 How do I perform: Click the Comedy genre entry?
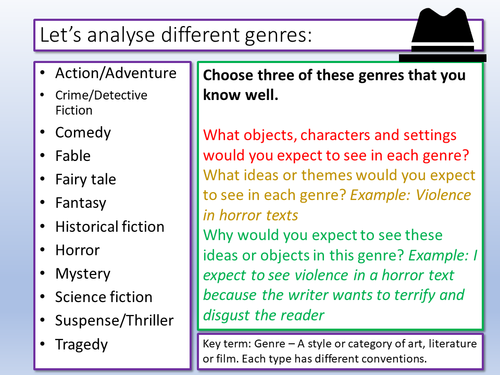[x=83, y=133]
